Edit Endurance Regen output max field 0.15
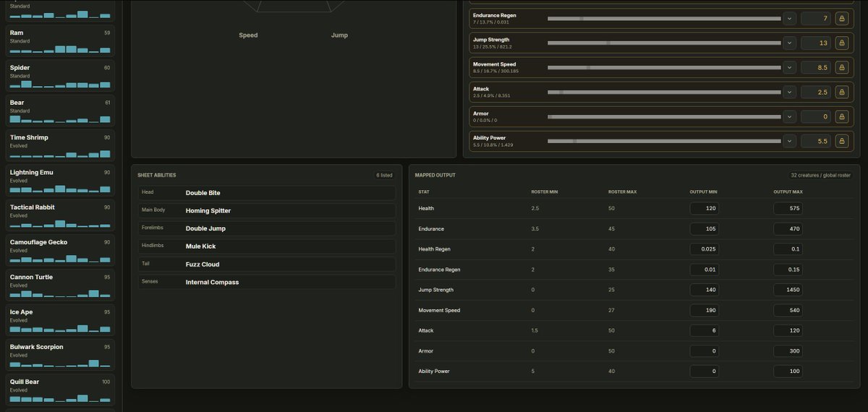The height and width of the screenshot is (412, 868). click(788, 270)
